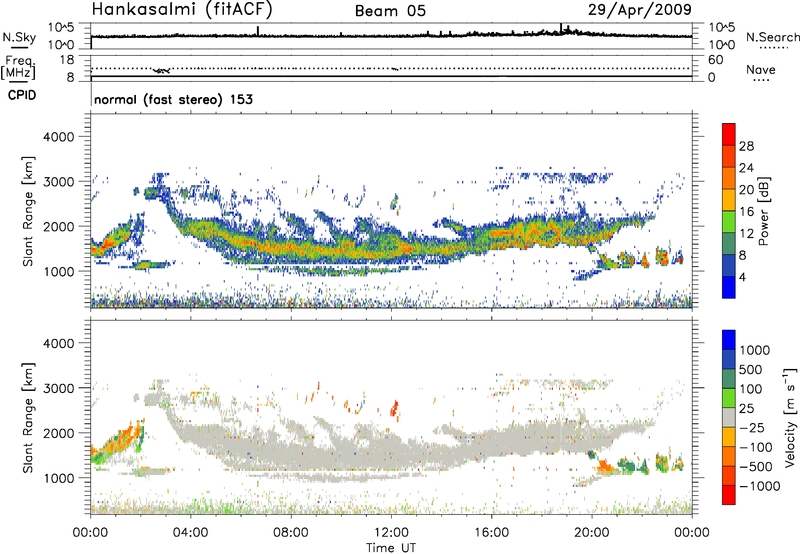Click the red top of power colorbar
Image resolution: width=800 pixels, height=554 pixels.
729,134
